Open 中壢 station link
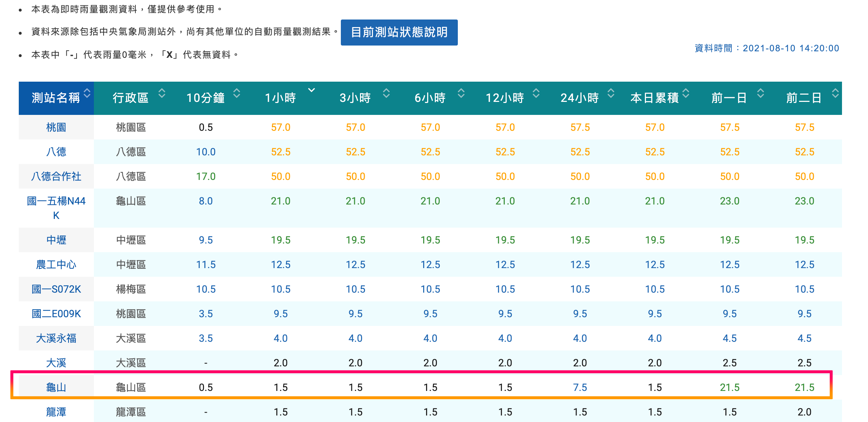Image resolution: width=868 pixels, height=422 pixels. (56, 240)
